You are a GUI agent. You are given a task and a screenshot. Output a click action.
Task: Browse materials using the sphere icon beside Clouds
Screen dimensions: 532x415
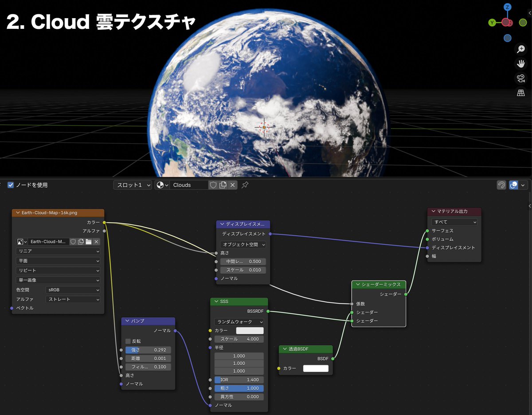(x=161, y=185)
